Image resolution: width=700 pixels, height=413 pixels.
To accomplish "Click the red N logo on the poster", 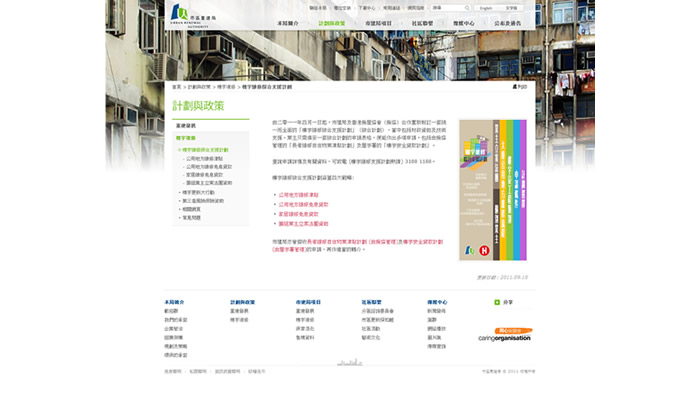I will click(x=483, y=252).
